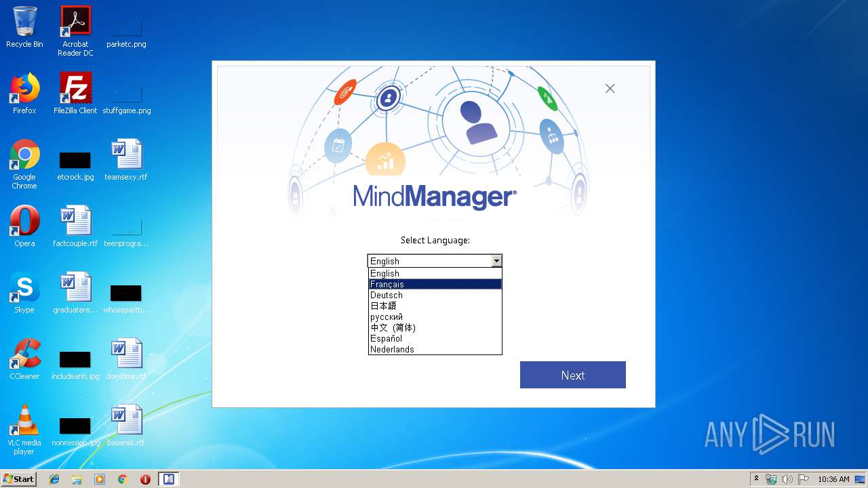The height and width of the screenshot is (488, 868).
Task: Open the Action Center flag icon
Action: click(x=804, y=479)
